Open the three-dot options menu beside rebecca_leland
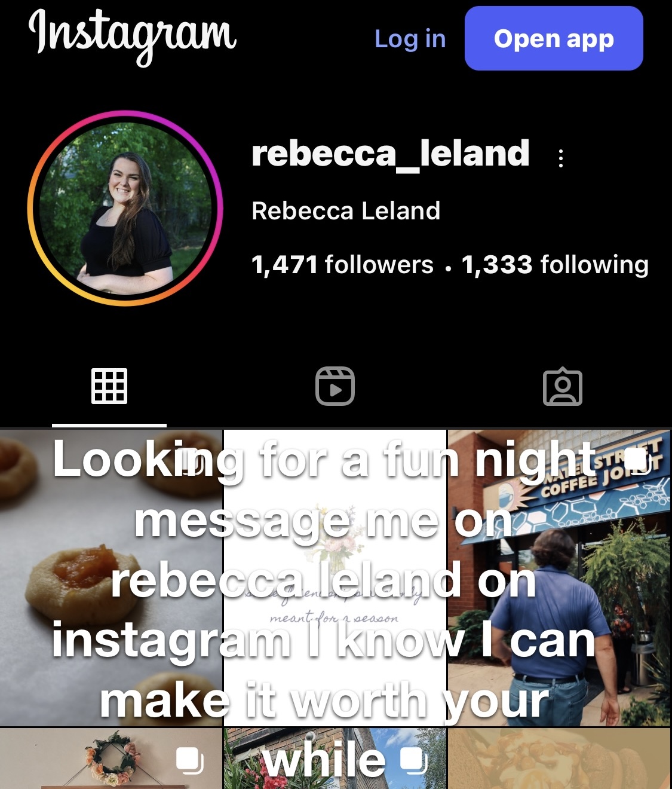Screen dimensions: 672x789 click(x=560, y=158)
